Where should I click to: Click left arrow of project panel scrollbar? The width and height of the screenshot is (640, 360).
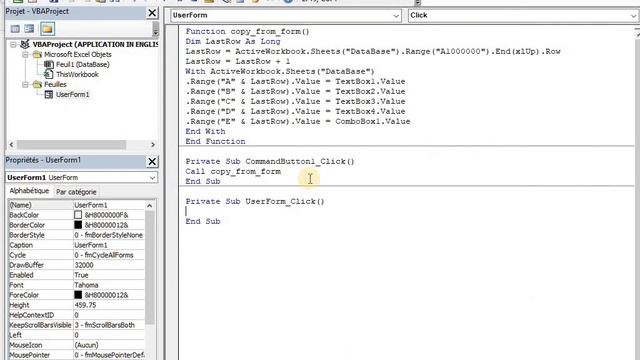(x=11, y=144)
